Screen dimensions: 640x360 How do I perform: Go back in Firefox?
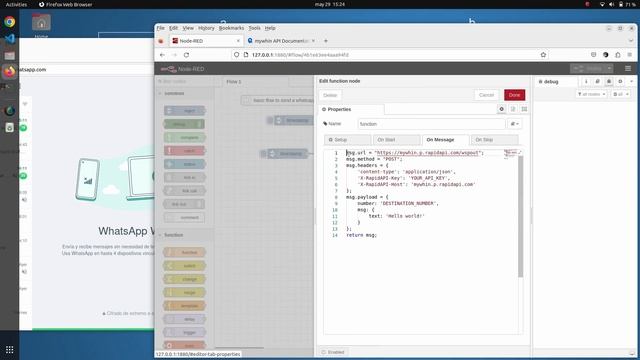[162, 55]
